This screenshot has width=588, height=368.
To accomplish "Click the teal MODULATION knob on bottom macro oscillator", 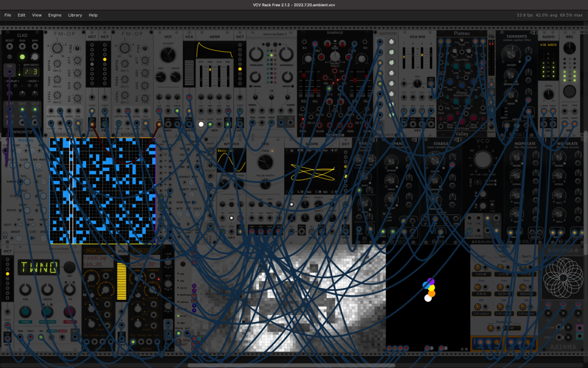I will 47,312.
